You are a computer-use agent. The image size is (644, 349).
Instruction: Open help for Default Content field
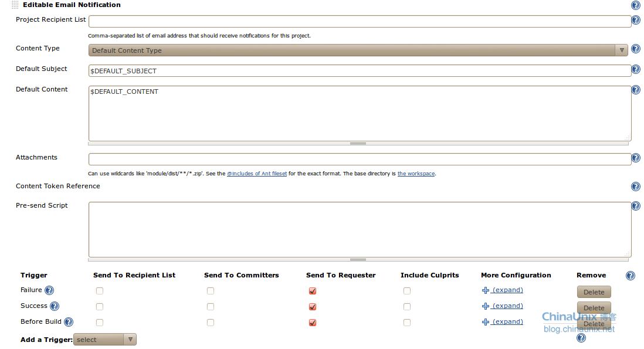(635, 90)
